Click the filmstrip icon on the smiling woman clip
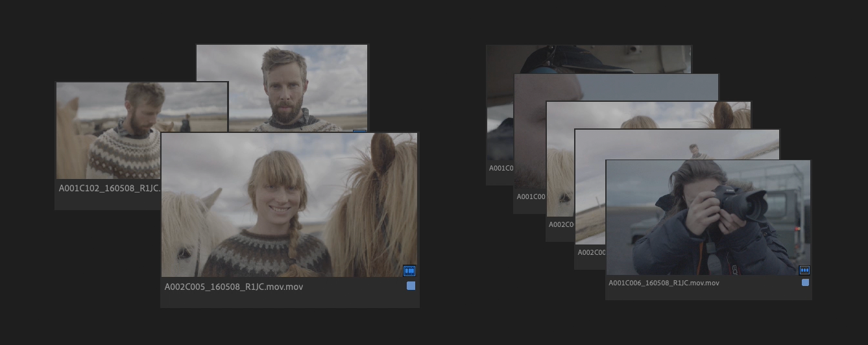Screen dimensions: 868x345 (x=409, y=270)
